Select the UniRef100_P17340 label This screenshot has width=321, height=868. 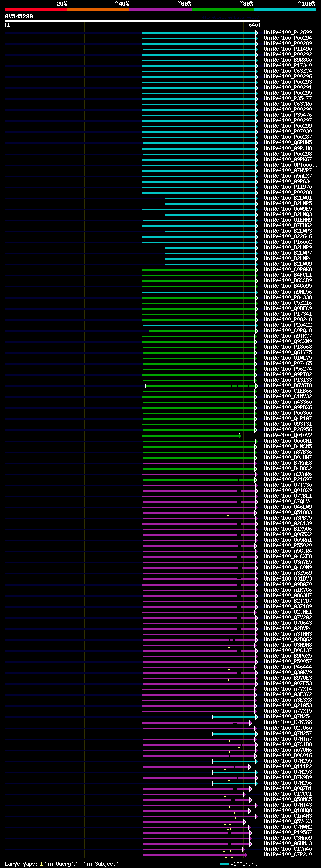tap(288, 65)
